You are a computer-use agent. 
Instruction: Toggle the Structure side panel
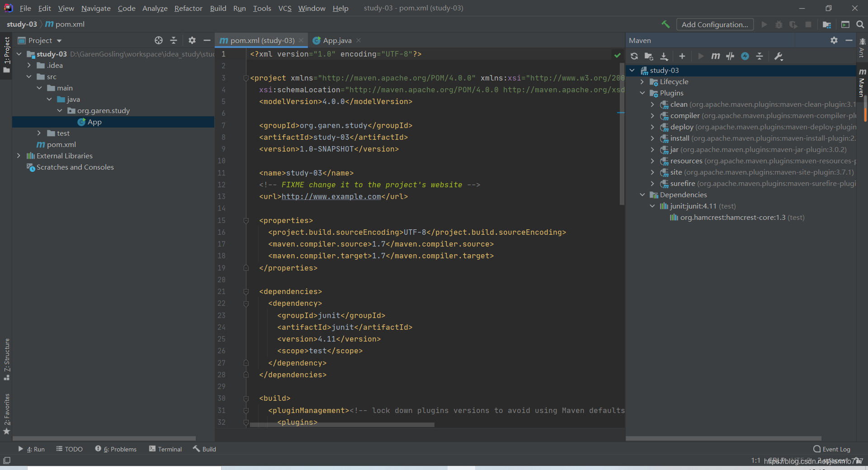point(6,359)
